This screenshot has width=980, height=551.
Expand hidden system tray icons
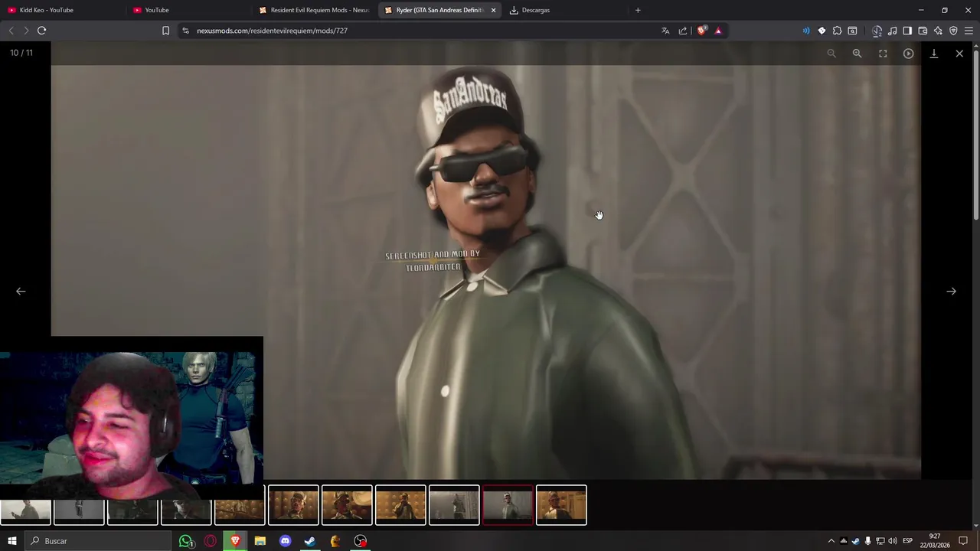(831, 541)
